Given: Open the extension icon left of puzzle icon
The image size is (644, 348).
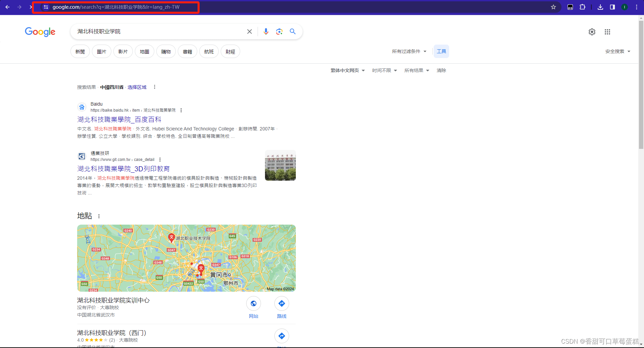Looking at the screenshot, I should (x=570, y=7).
